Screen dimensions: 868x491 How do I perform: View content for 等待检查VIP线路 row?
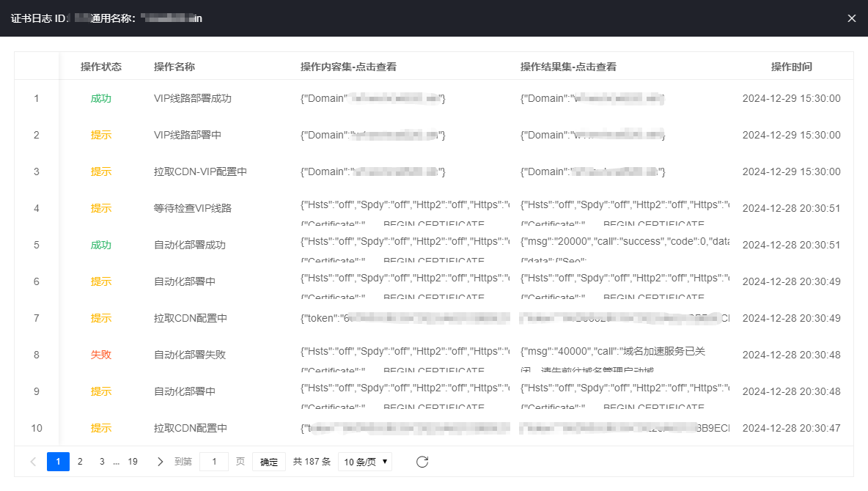(x=405, y=213)
